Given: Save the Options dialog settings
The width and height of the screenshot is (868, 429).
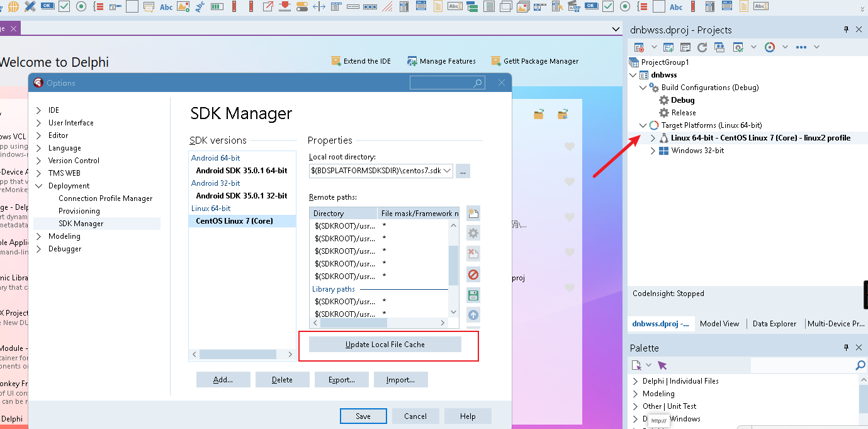Looking at the screenshot, I should tap(363, 416).
